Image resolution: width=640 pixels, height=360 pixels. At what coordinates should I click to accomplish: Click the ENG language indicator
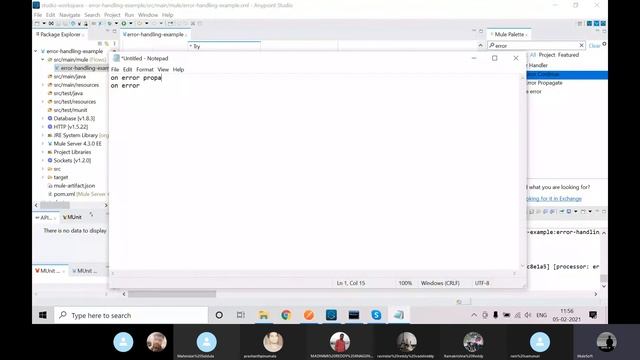pyautogui.click(x=542, y=315)
